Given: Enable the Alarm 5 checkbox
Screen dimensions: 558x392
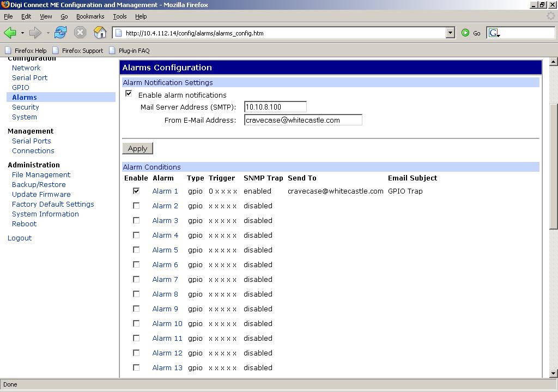Looking at the screenshot, I should click(136, 250).
